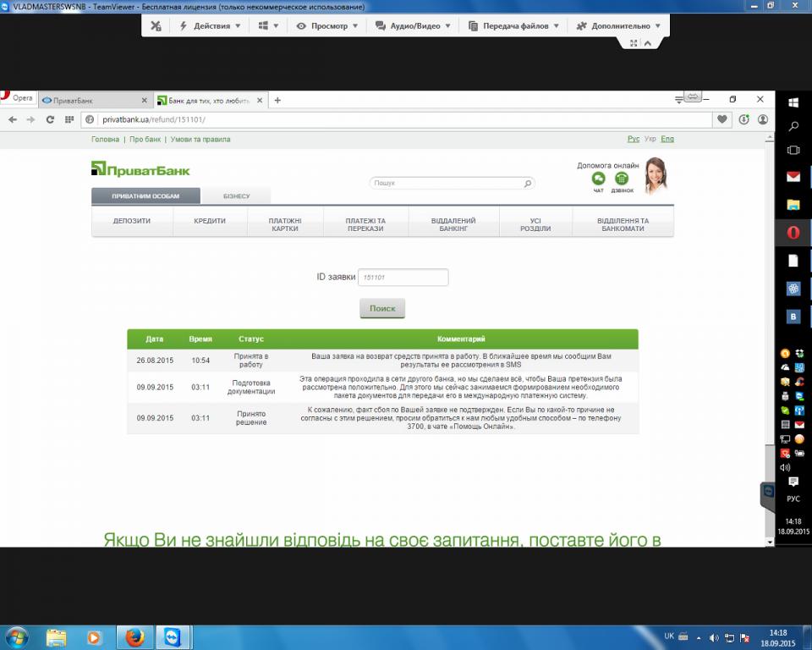Switch to the ПриватБанк browser tab
Viewport: 812px width, 650px height.
tap(93, 100)
